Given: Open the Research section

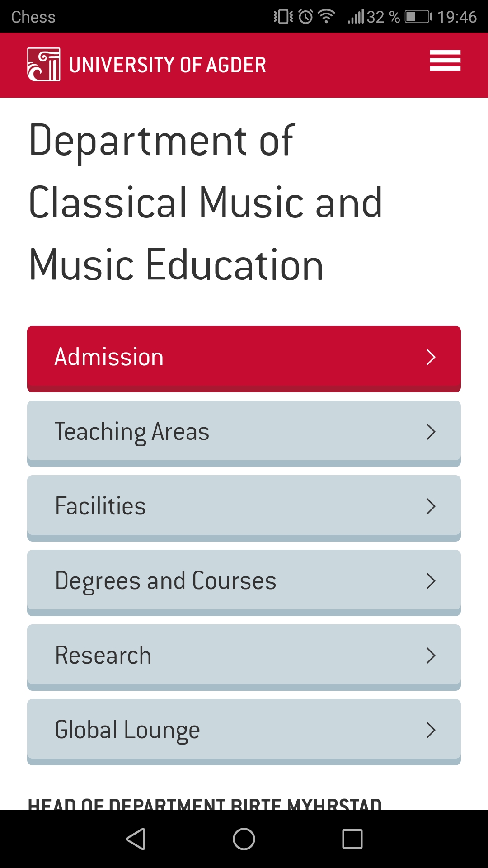Looking at the screenshot, I should coord(244,656).
